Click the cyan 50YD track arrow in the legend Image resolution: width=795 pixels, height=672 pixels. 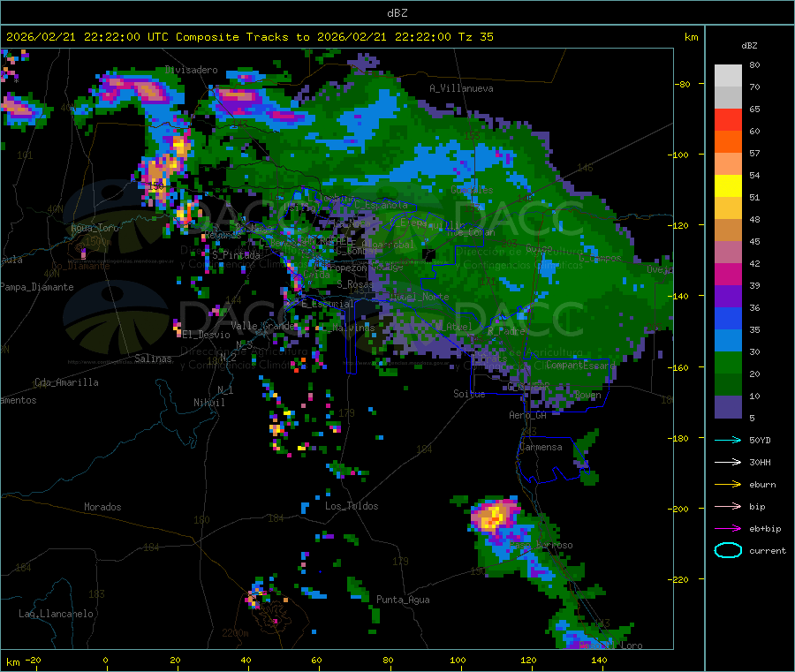pyautogui.click(x=728, y=440)
